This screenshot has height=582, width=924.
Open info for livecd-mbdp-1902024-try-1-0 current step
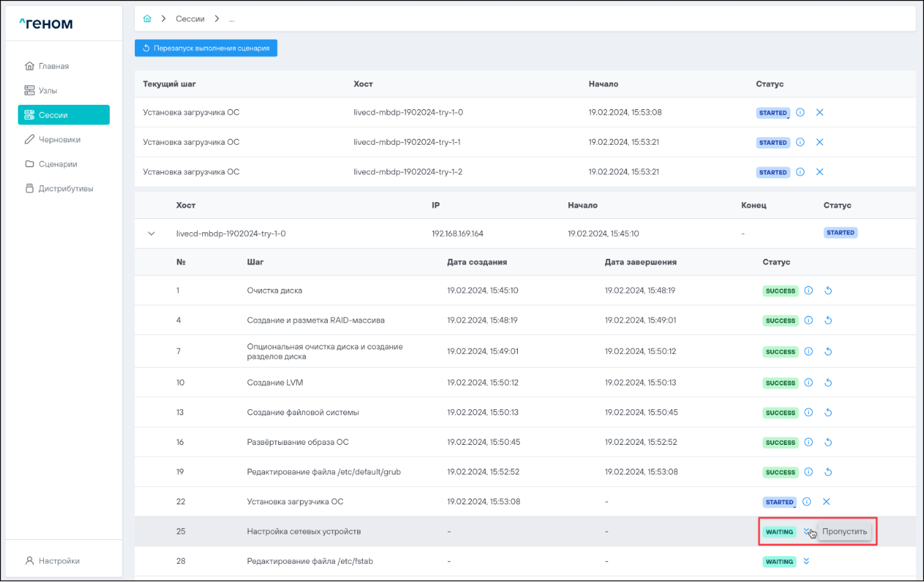pyautogui.click(x=800, y=113)
